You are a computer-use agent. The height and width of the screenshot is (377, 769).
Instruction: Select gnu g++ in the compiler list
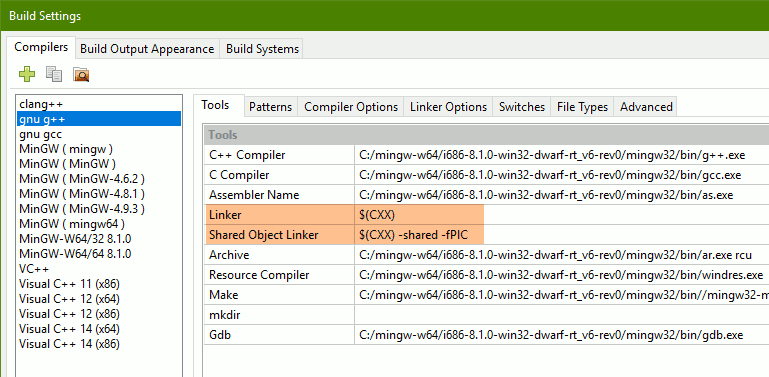[x=99, y=119]
